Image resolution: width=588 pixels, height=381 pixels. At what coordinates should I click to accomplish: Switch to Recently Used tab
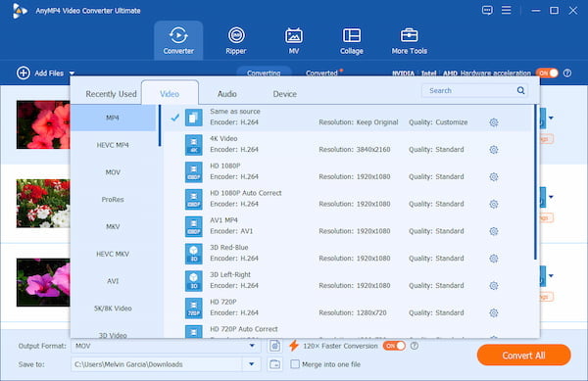pos(111,94)
